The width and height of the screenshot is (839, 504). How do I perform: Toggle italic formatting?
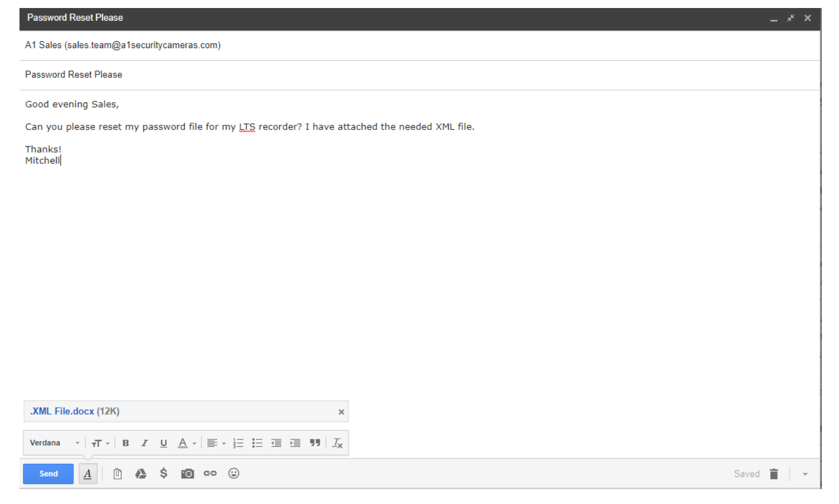144,443
